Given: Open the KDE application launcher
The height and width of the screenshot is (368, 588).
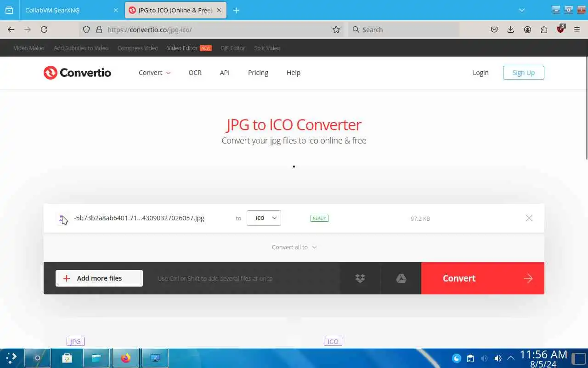Looking at the screenshot, I should 11,358.
